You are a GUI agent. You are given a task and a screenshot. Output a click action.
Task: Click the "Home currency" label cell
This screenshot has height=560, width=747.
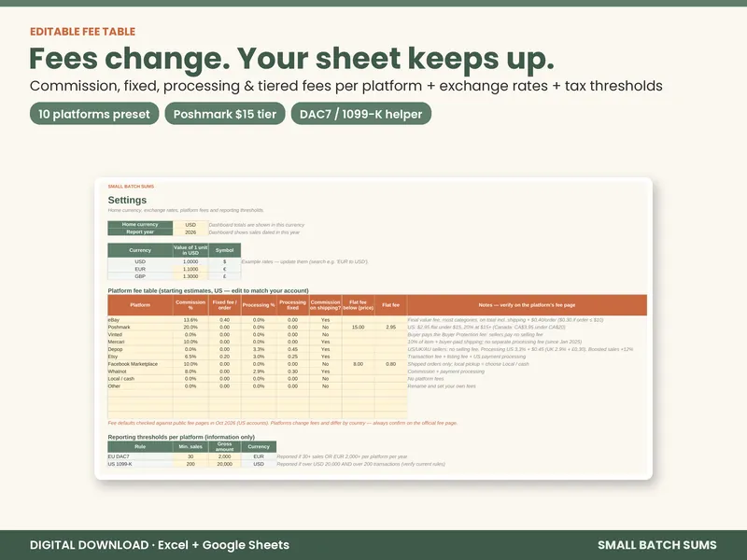[140, 225]
